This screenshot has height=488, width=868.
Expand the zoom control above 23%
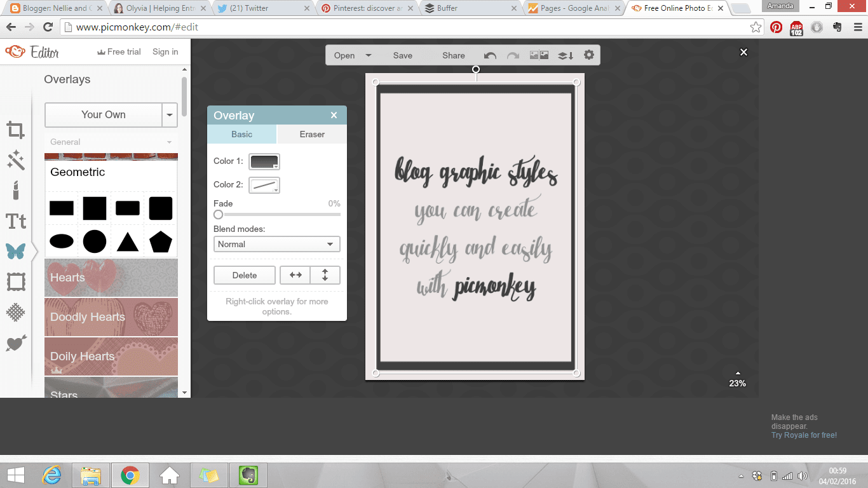pyautogui.click(x=737, y=373)
